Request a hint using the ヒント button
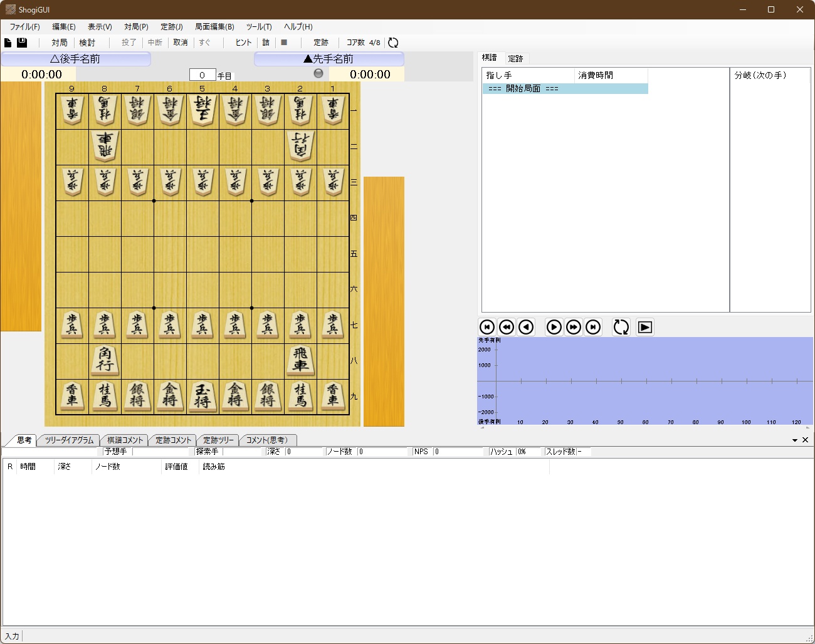The image size is (815, 644). point(243,42)
